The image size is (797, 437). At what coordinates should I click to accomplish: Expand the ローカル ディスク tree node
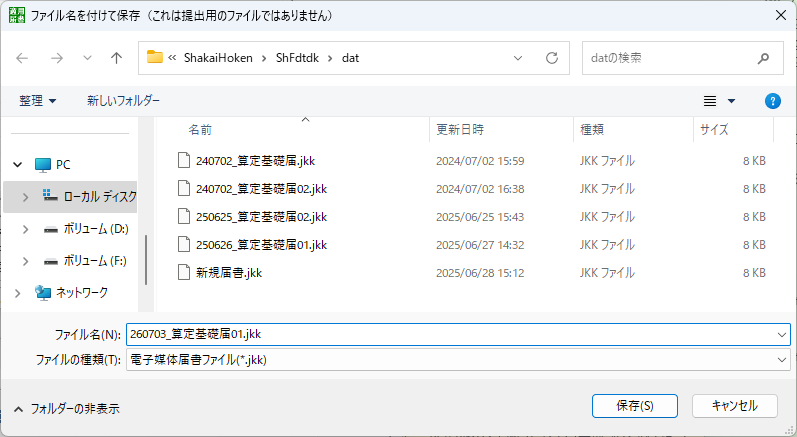tap(25, 197)
